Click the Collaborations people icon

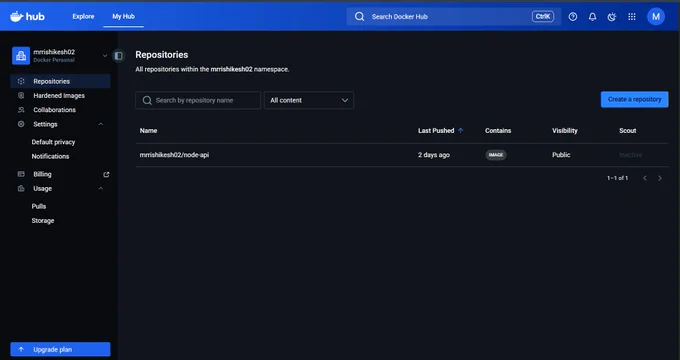pyautogui.click(x=21, y=110)
